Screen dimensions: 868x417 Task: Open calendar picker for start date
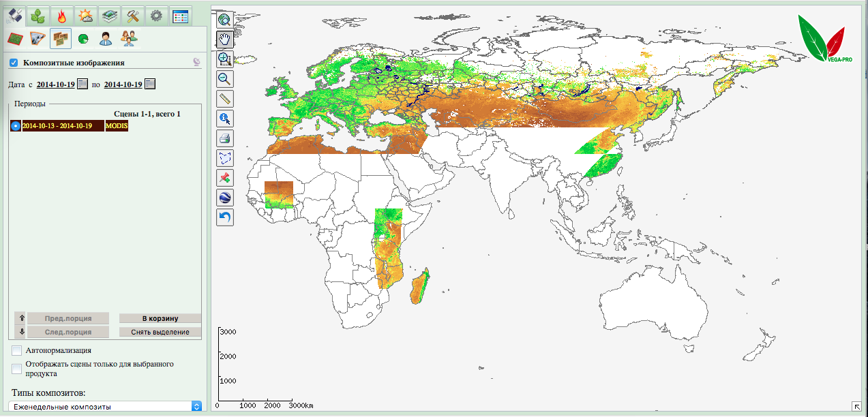[83, 84]
